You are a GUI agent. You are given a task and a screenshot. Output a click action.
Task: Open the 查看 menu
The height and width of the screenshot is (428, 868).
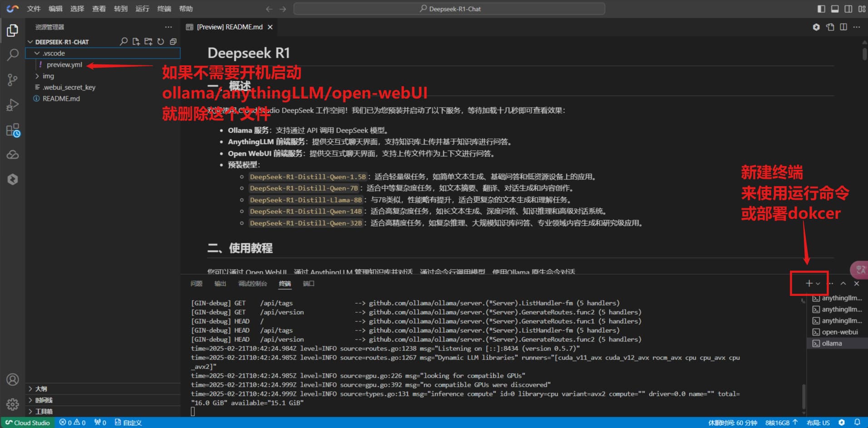point(99,9)
